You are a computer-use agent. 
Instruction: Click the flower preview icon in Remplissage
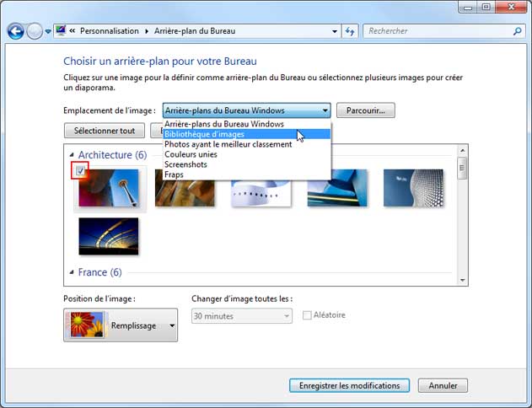(x=87, y=325)
